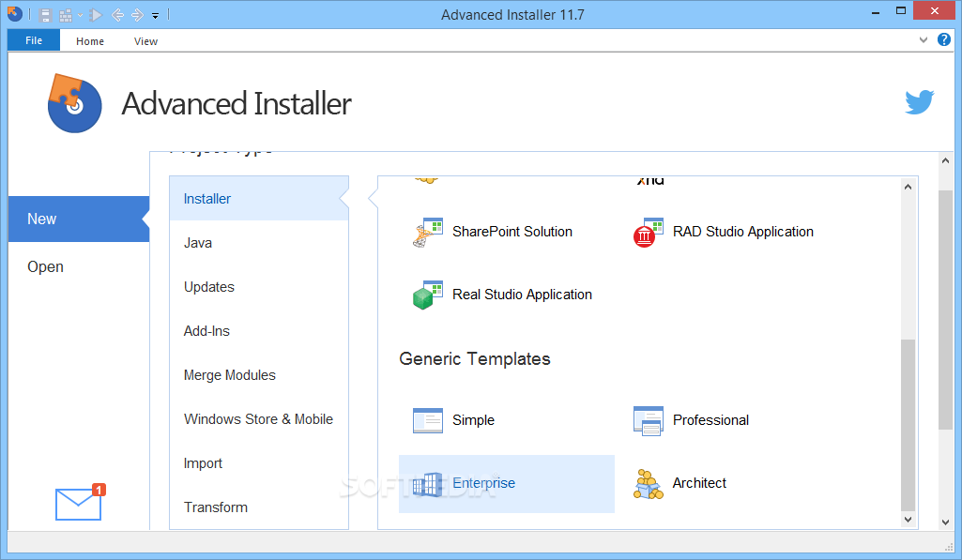Close the Advanced Installer window
This screenshot has height=560, width=962.
coord(935,10)
